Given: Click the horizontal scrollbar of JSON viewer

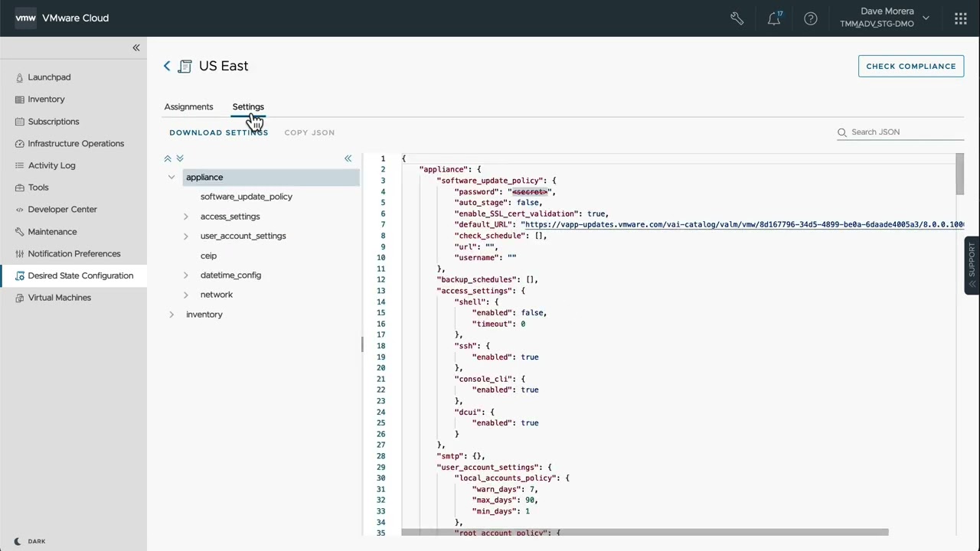Looking at the screenshot, I should click(645, 532).
